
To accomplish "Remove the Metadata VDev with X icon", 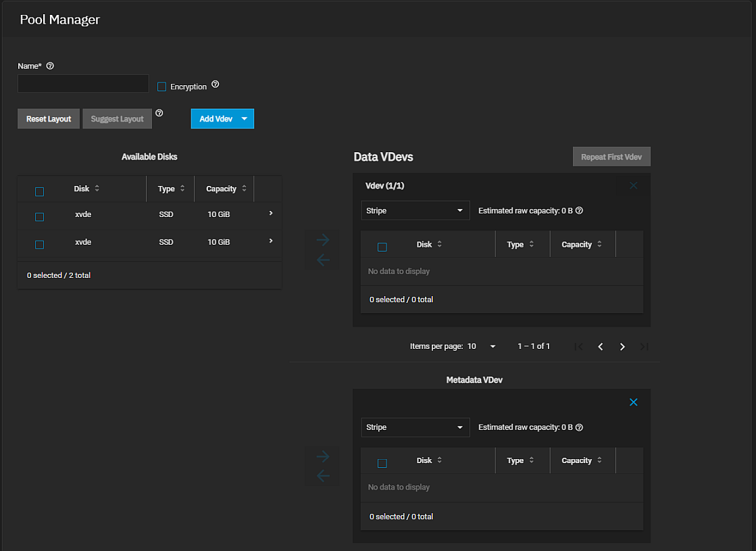I will coord(633,402).
